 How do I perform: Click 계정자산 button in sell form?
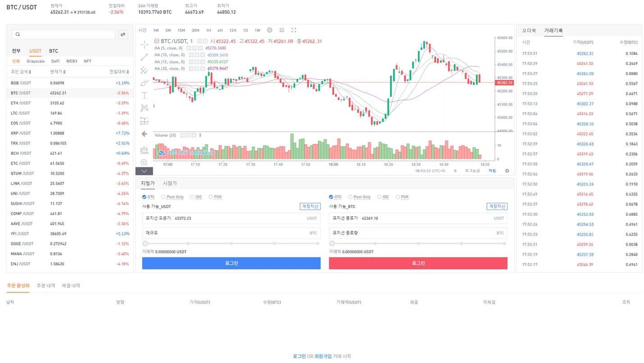[497, 206]
